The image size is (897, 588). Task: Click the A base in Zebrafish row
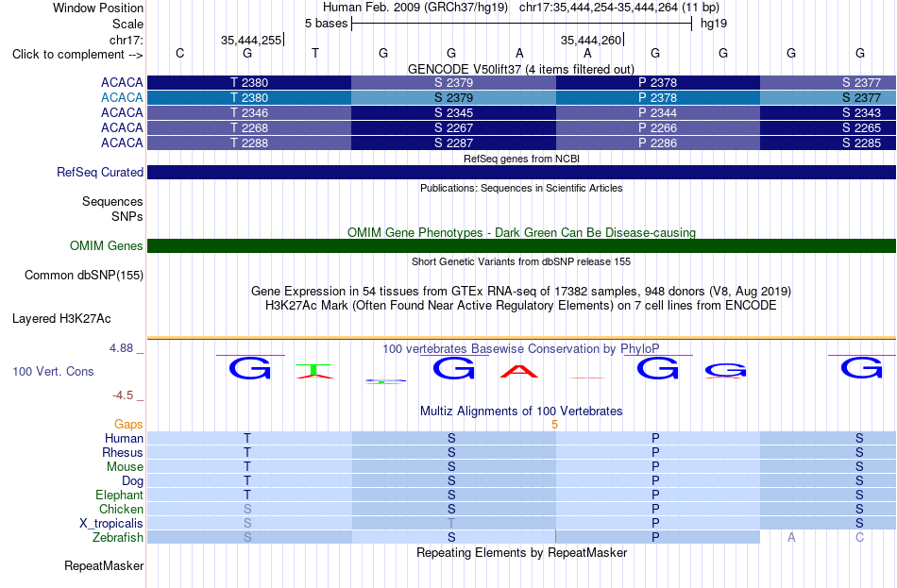coord(791,537)
